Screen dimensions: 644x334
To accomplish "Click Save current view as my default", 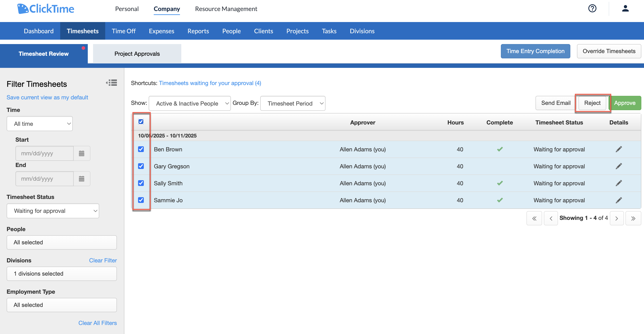I will (x=47, y=97).
